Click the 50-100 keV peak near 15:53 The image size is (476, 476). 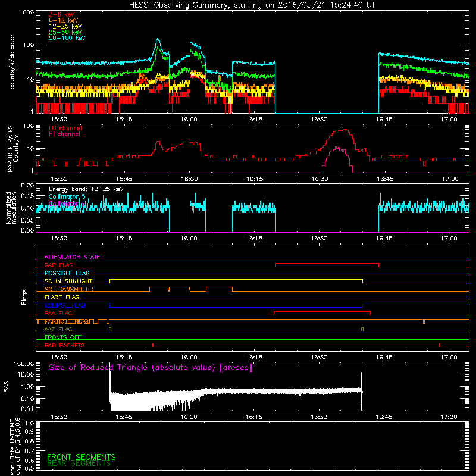click(158, 40)
